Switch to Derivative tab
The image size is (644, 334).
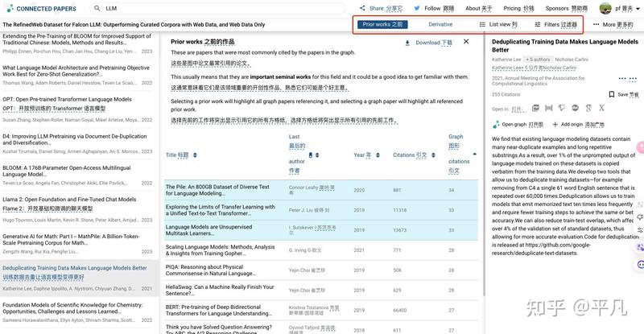(x=440, y=25)
